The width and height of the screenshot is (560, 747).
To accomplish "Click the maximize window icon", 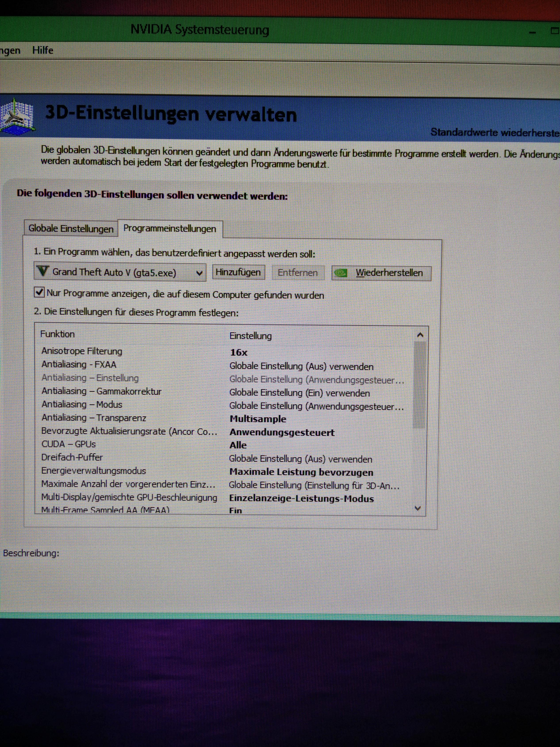I will (555, 31).
